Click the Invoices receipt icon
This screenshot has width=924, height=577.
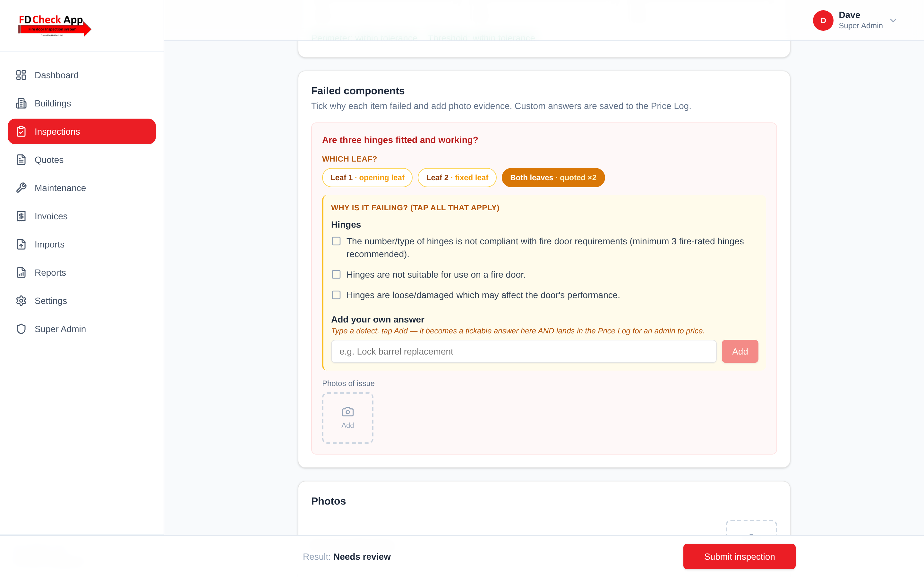point(21,216)
